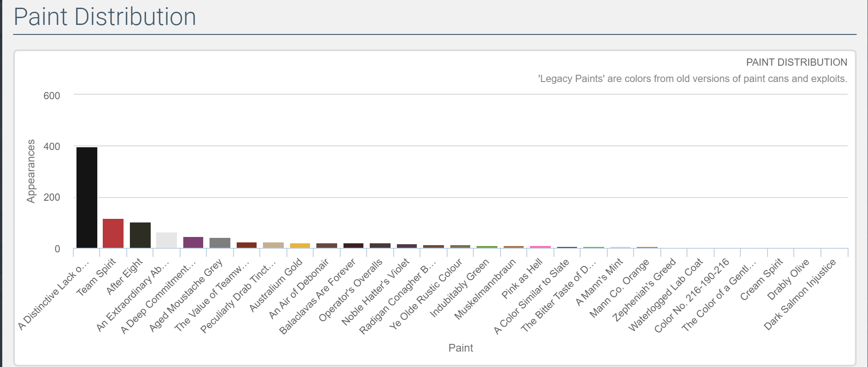Click the white An Extraordinary Ab… bar
Image resolution: width=868 pixels, height=367 pixels.
[x=167, y=240]
